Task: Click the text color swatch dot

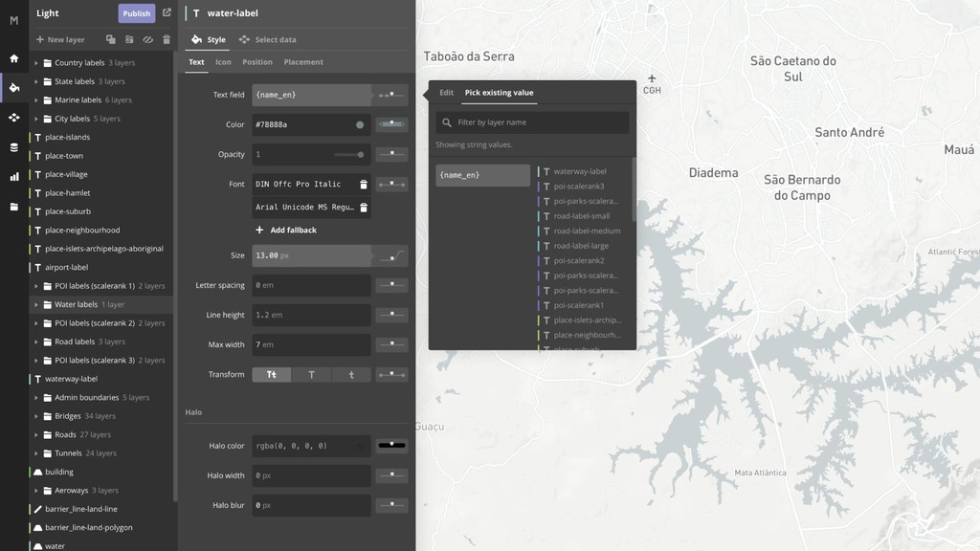Action: pyautogui.click(x=360, y=125)
